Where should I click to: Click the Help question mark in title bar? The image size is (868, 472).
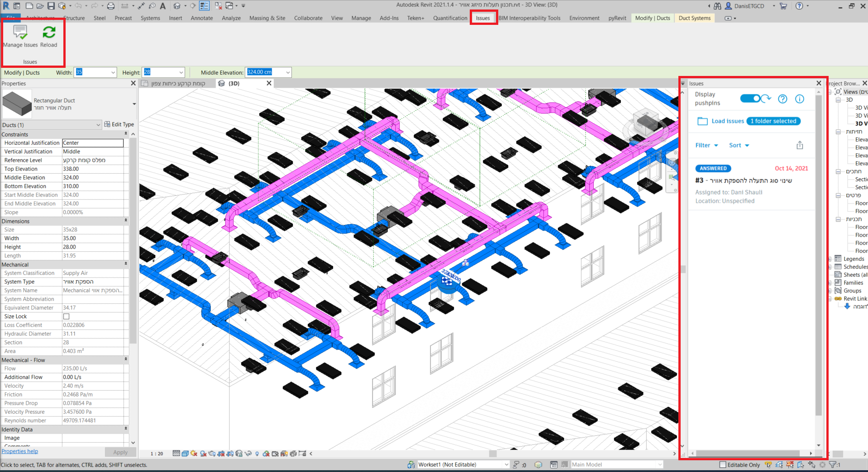[x=799, y=6]
